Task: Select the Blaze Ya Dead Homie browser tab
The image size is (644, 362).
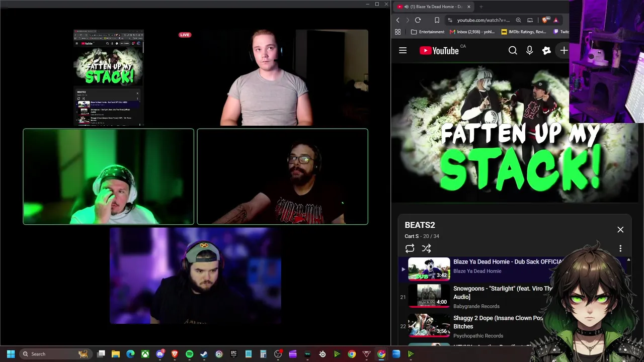Action: pos(433,7)
